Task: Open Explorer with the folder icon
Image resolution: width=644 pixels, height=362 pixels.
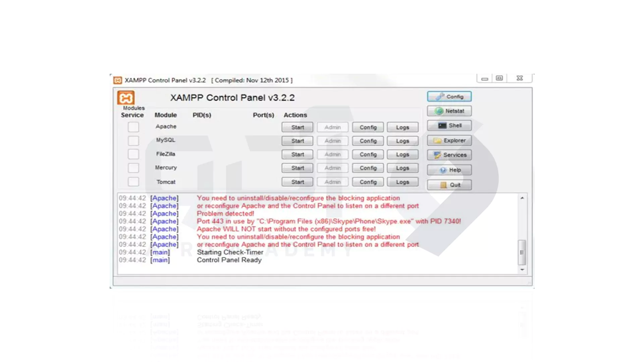Action: pos(449,140)
